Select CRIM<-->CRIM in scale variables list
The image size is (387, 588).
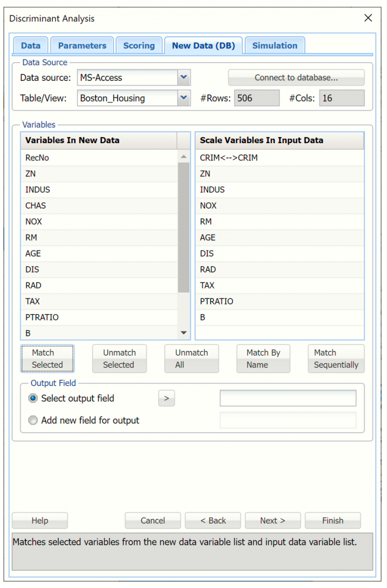coord(279,158)
